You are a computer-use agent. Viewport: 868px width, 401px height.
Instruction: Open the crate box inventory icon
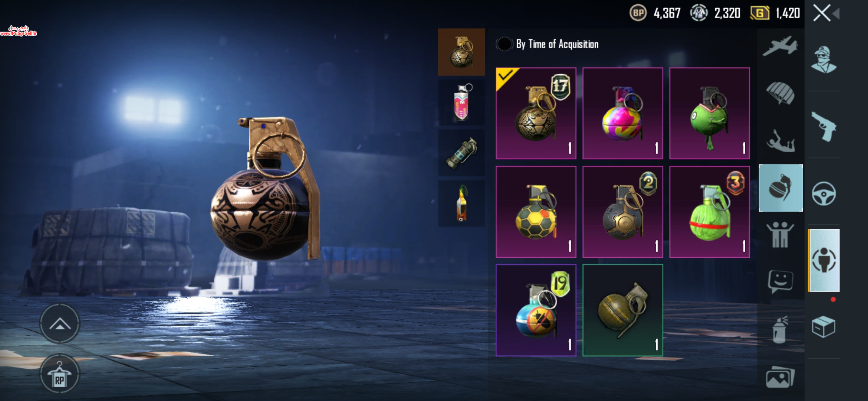coord(823,327)
